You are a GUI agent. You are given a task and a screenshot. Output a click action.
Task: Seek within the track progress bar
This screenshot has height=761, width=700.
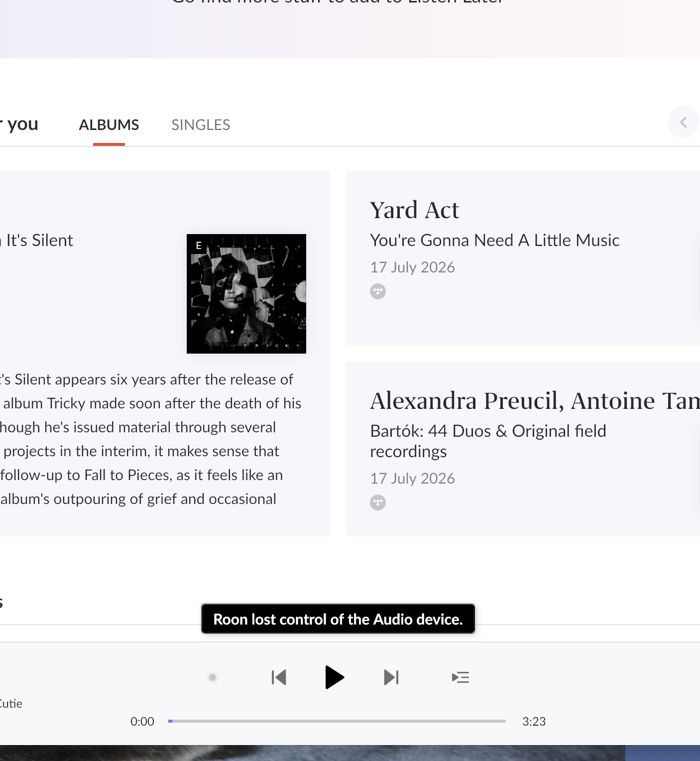337,721
